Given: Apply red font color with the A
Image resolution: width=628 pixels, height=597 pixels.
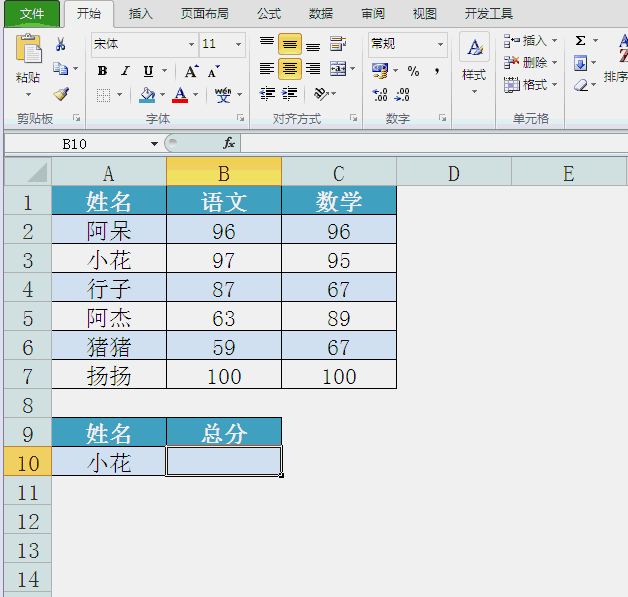Looking at the screenshot, I should coord(180,95).
